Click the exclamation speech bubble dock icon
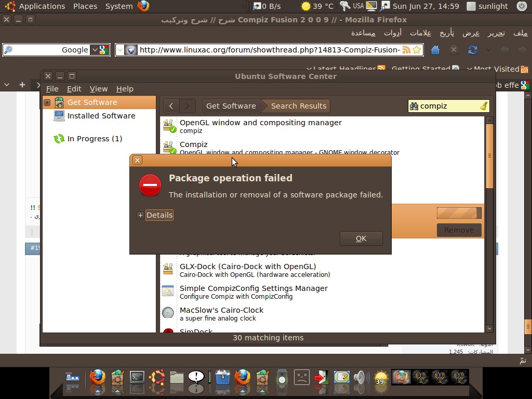The width and height of the screenshot is (532, 399). [x=196, y=377]
